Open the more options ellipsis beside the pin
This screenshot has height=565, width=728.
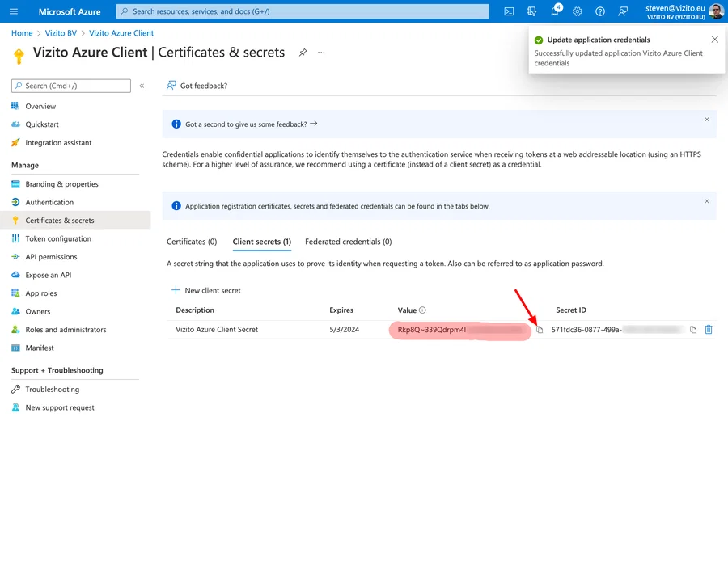pos(321,52)
